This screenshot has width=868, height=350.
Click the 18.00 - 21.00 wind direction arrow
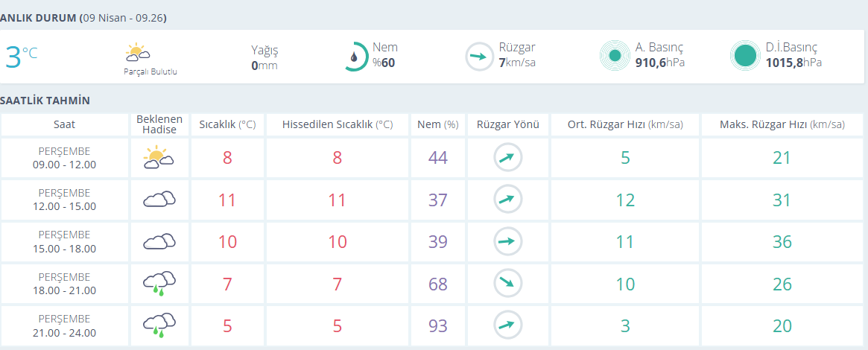point(508,283)
